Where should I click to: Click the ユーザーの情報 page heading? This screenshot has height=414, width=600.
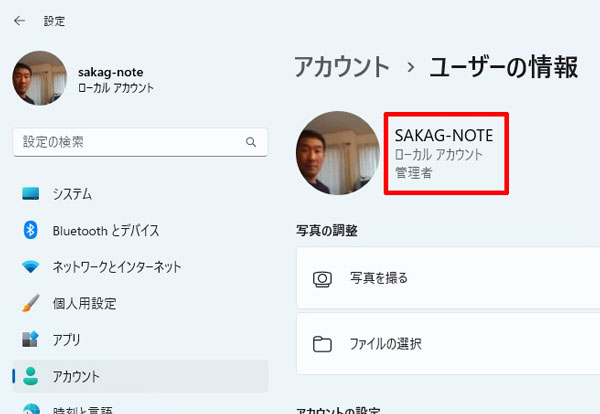(503, 68)
